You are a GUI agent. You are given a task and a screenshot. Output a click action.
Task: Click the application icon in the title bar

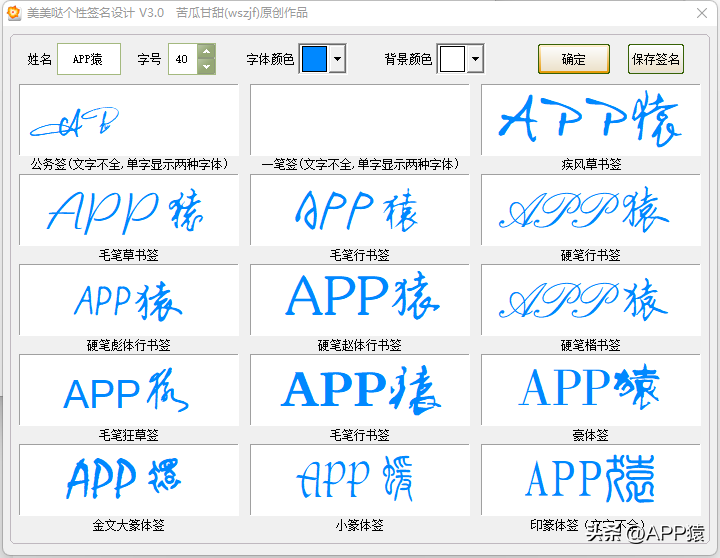pyautogui.click(x=14, y=13)
